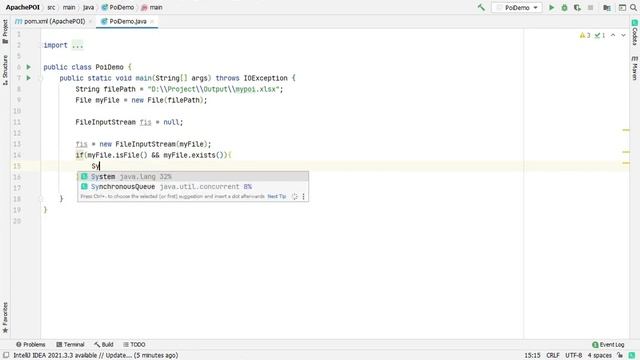Viewport: 640px width, 360px height.
Task: Change the 4 spaces indent setting
Action: pos(599,356)
